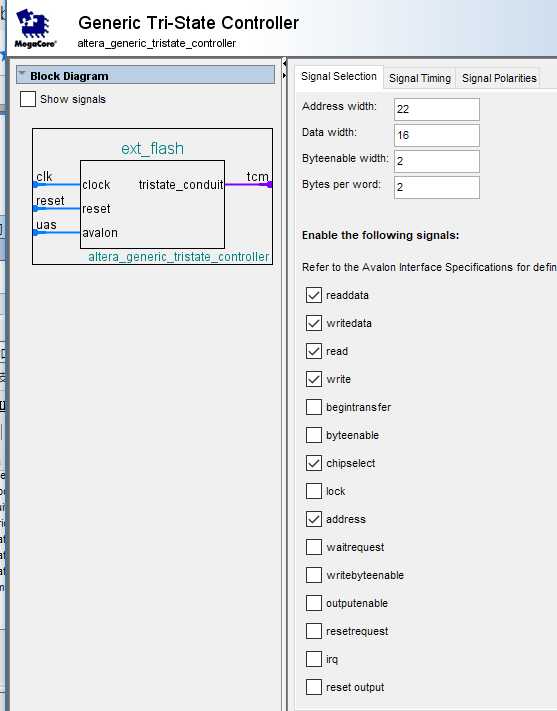Open the Signal Polarities tab
The image size is (557, 711).
click(498, 78)
